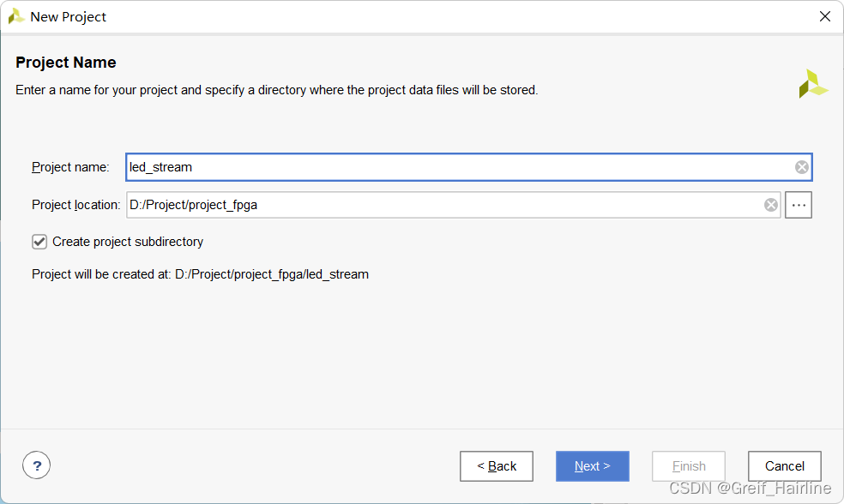844x504 pixels.
Task: Return to previous page with Back
Action: tap(496, 466)
